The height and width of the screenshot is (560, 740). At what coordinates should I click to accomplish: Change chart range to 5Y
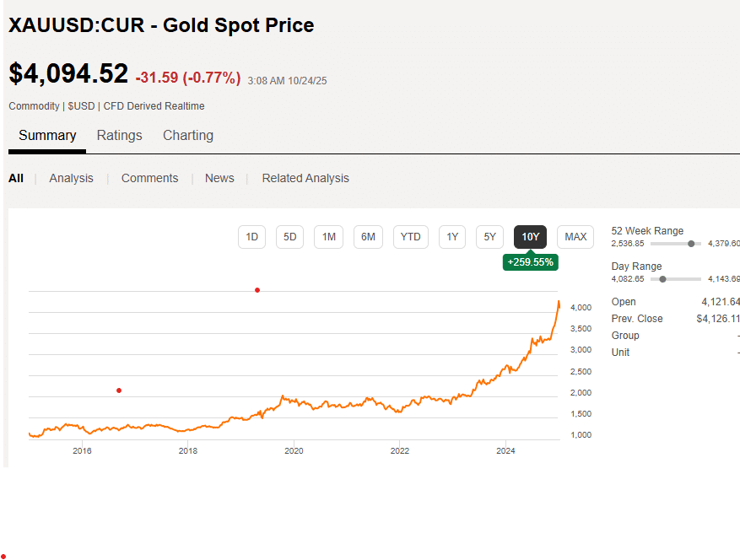click(489, 237)
